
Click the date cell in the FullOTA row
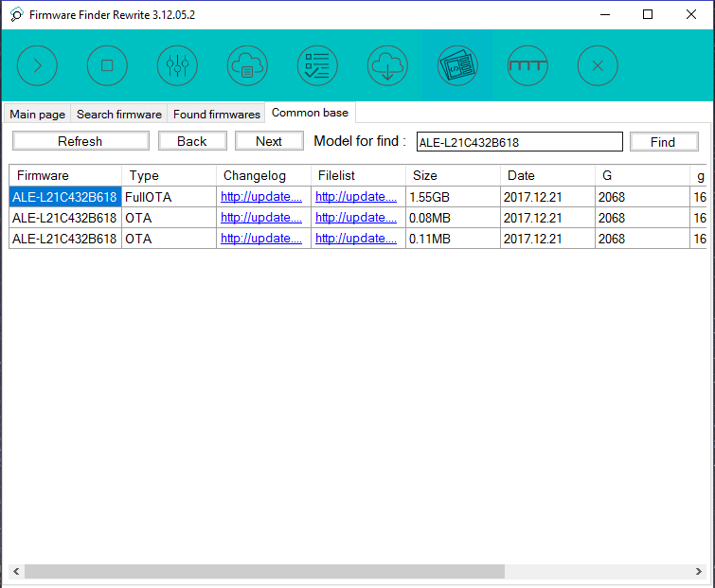pyautogui.click(x=547, y=197)
